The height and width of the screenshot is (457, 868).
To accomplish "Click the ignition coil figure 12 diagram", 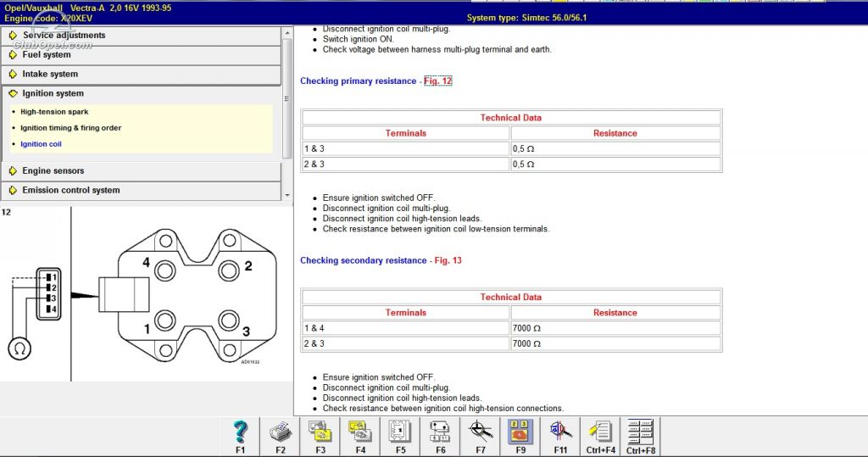I will pos(147,295).
